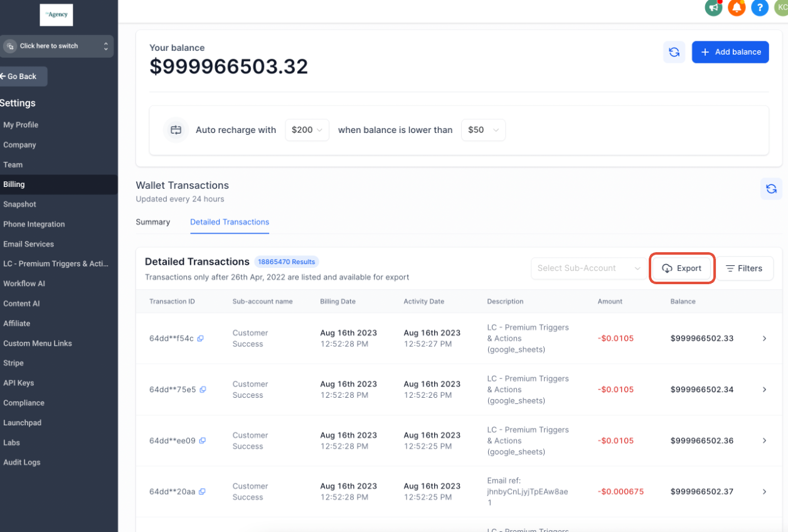Copy transaction ID 64dd**75e5
This screenshot has height=532, width=788.
click(203, 390)
